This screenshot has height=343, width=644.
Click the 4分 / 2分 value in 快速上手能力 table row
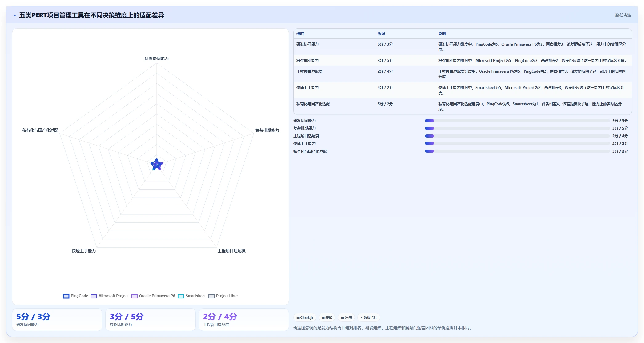(385, 88)
